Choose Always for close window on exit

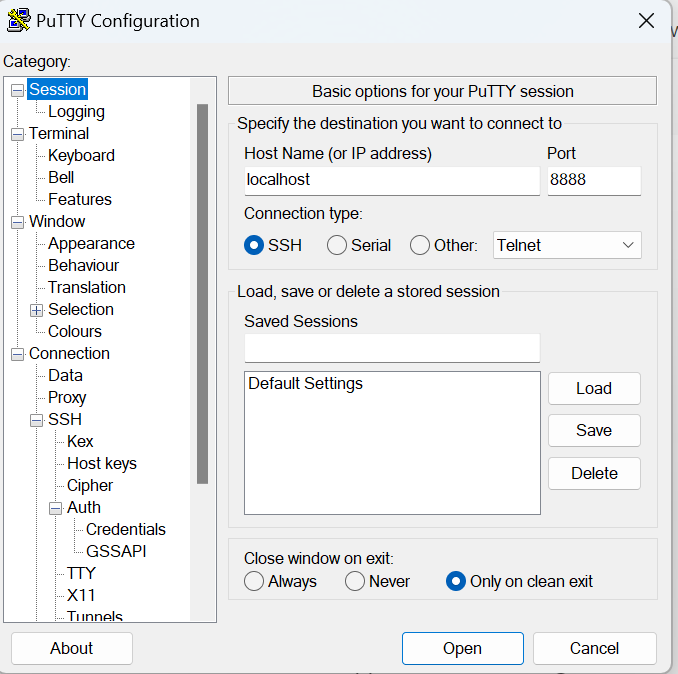254,581
